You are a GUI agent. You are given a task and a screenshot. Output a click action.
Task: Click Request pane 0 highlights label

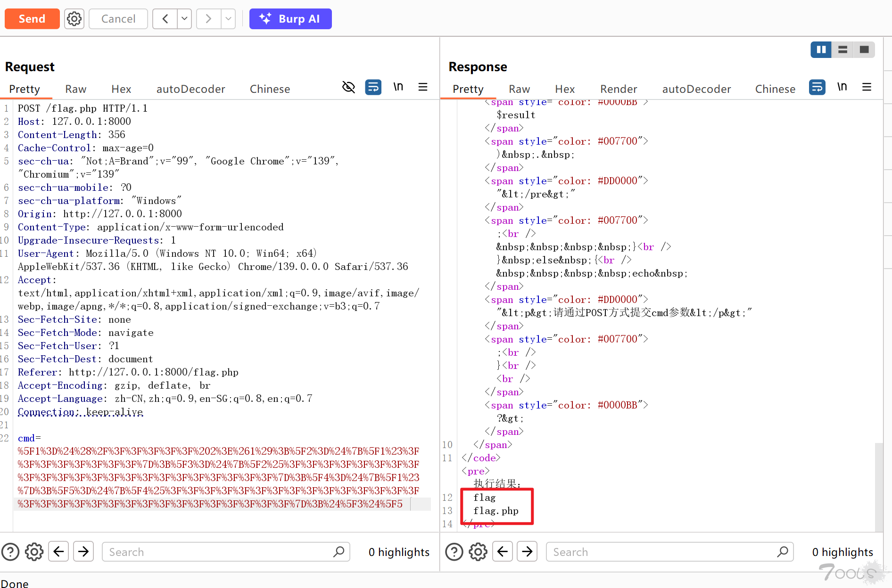coord(399,552)
